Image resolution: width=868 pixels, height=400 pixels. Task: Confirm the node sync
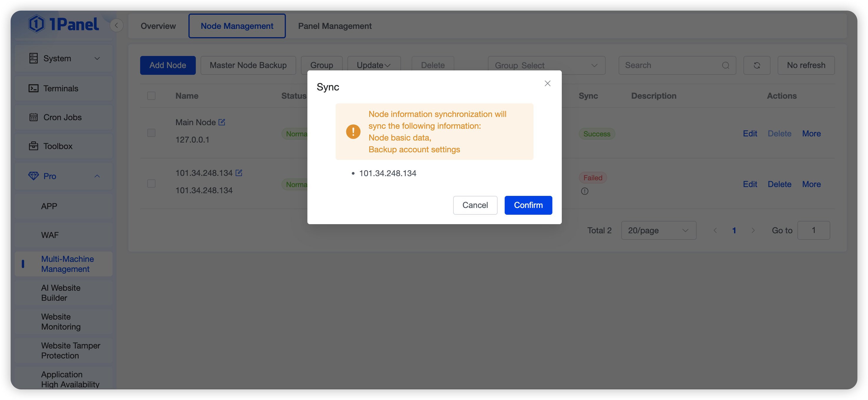528,205
